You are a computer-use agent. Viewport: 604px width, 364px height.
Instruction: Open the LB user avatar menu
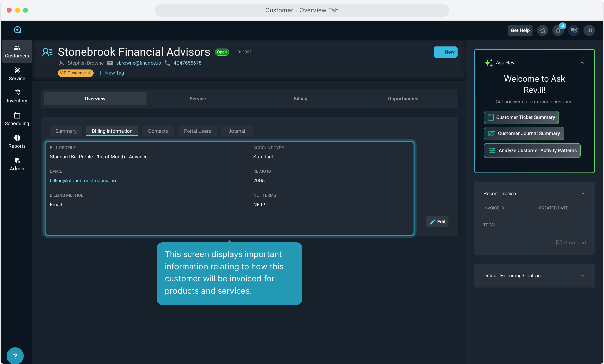(x=589, y=31)
